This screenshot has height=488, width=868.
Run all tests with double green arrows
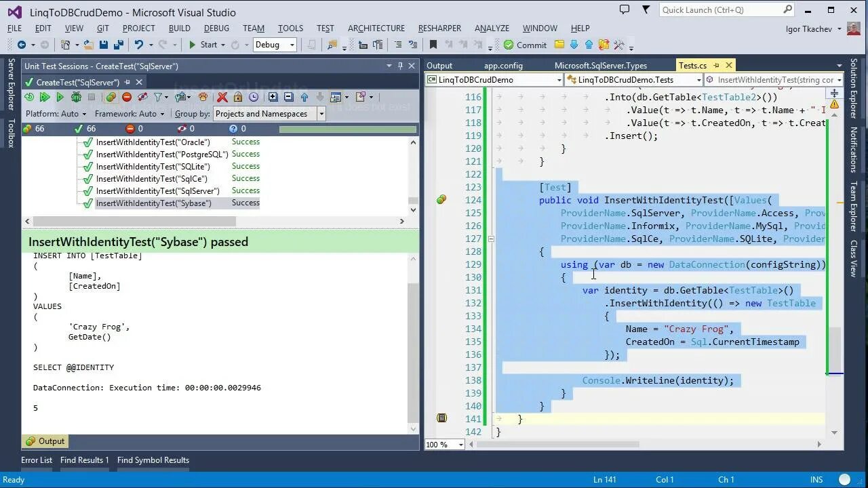point(45,97)
